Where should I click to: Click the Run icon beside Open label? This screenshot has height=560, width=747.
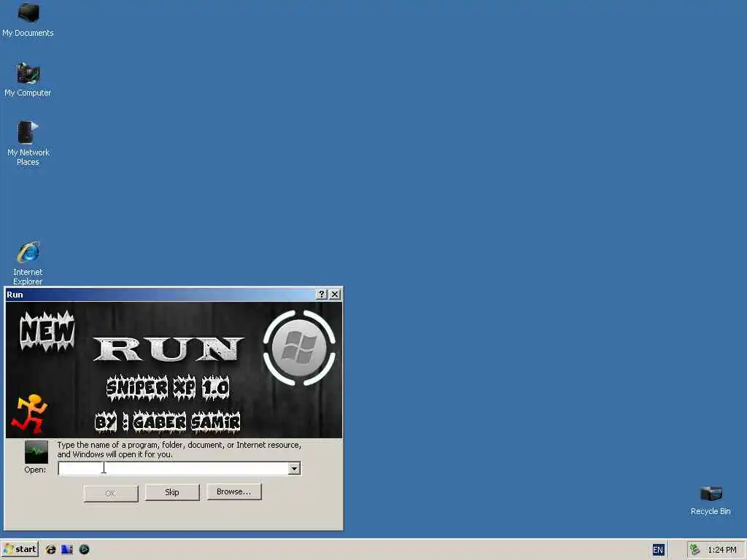(36, 452)
